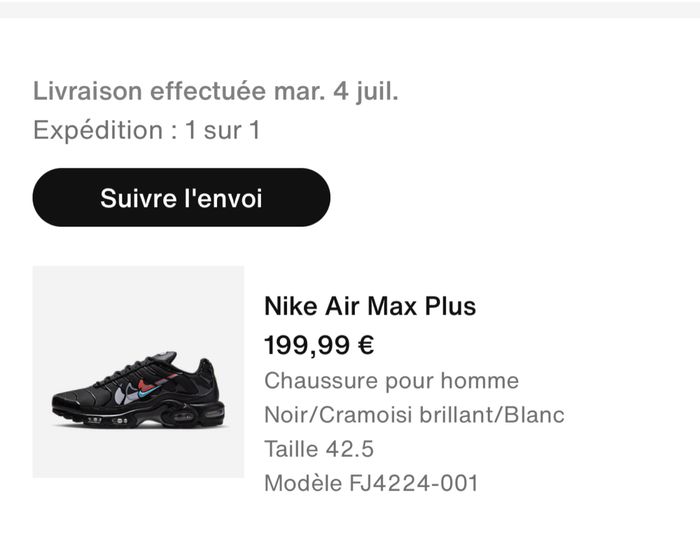The image size is (700, 554).
Task: Open the black Nike shoe thumbnail
Action: pos(138,371)
